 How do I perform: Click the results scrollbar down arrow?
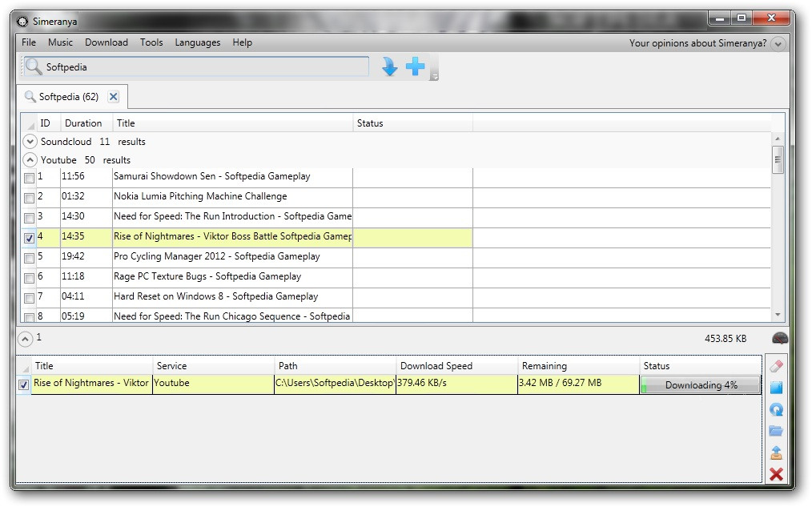778,314
